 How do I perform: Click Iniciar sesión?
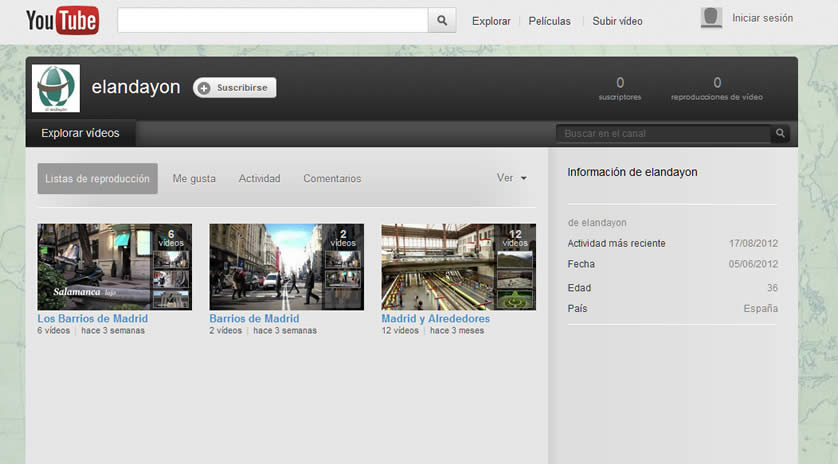click(763, 18)
